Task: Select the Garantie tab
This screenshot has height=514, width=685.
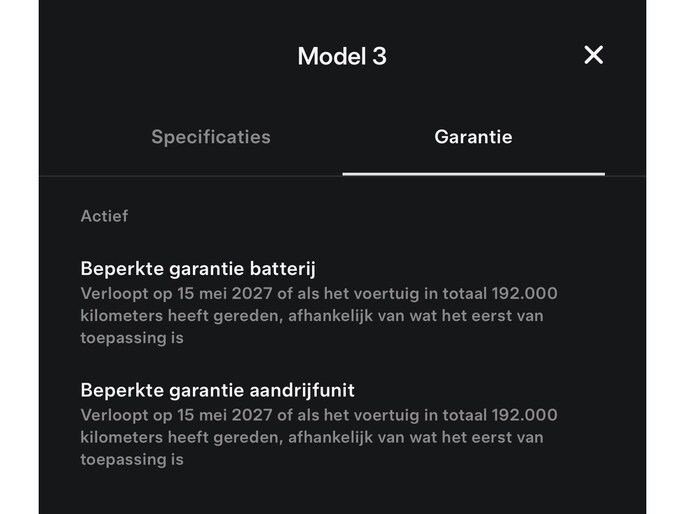Action: pos(473,137)
